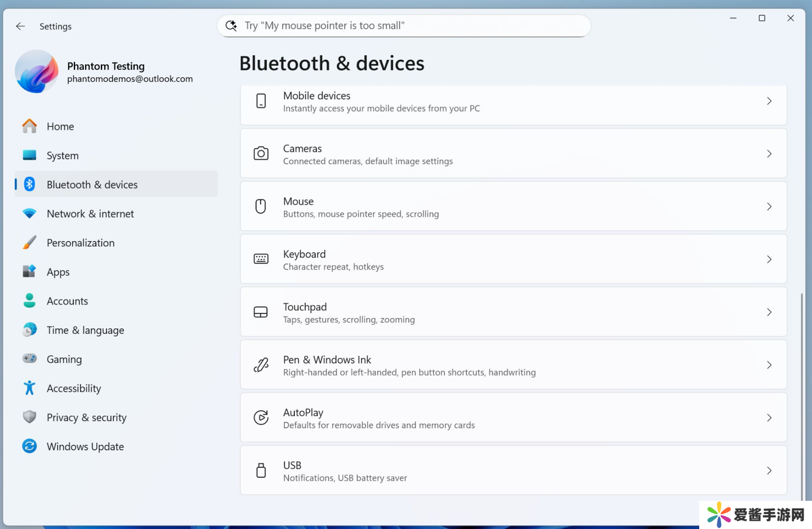812x529 pixels.
Task: Expand Mouse settings using its chevron
Action: click(x=769, y=206)
